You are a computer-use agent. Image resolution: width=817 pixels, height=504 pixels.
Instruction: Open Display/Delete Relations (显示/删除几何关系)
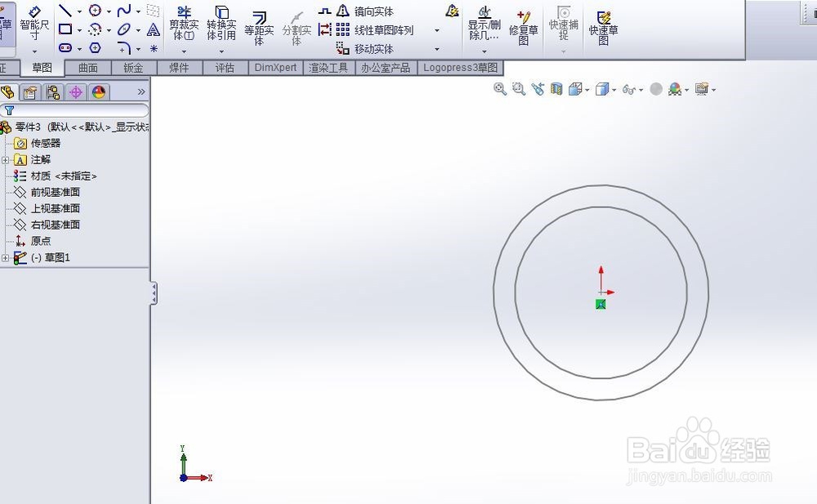tap(484, 24)
